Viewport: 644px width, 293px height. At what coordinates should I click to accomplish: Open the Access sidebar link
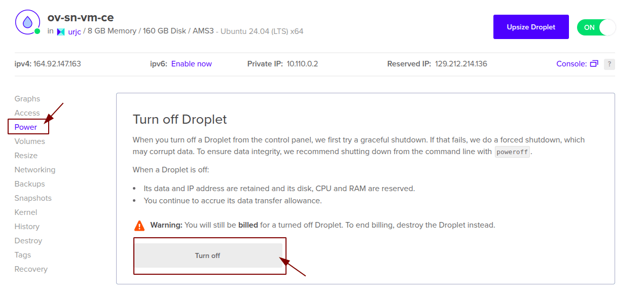point(27,113)
